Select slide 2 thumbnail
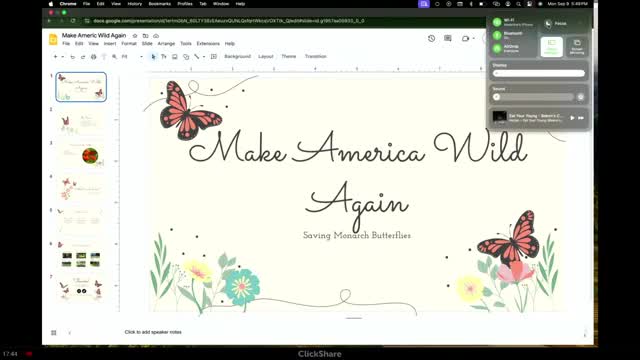The image size is (640, 360). tap(81, 122)
